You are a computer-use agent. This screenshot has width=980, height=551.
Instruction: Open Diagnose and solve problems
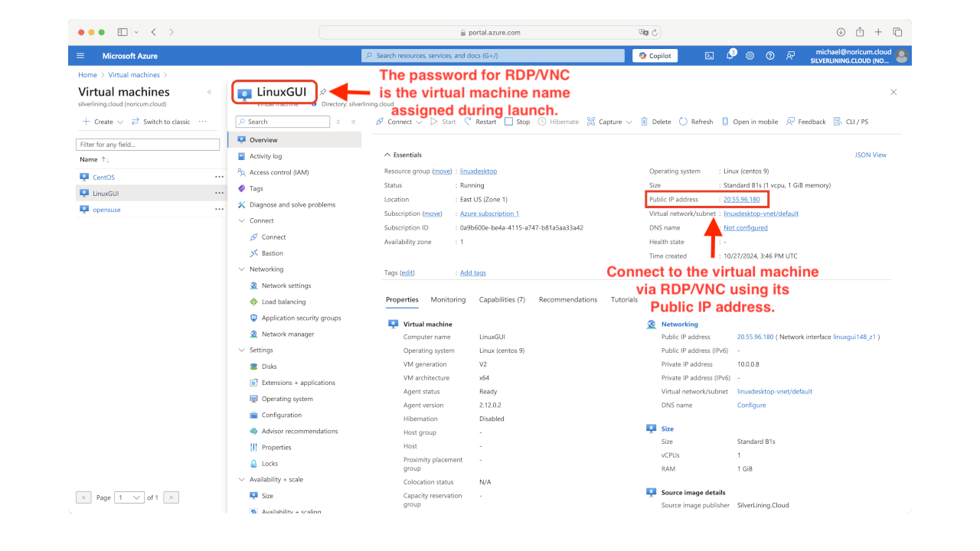click(x=292, y=204)
